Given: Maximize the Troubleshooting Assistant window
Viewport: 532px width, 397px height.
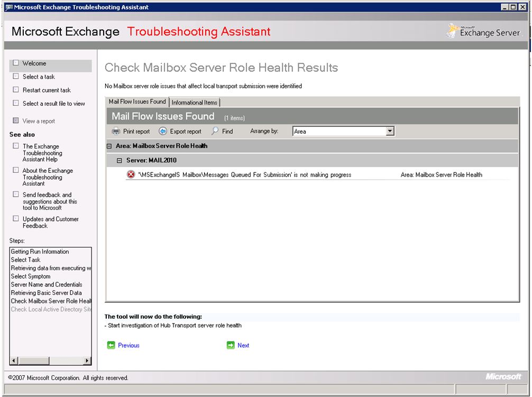Looking at the screenshot, I should tap(513, 7).
